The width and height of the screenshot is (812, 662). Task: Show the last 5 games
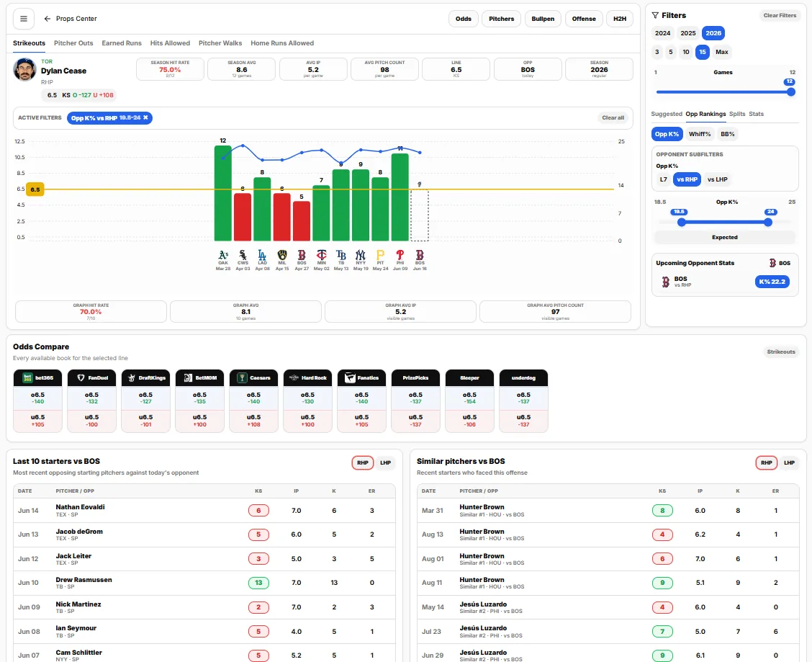[x=671, y=52]
